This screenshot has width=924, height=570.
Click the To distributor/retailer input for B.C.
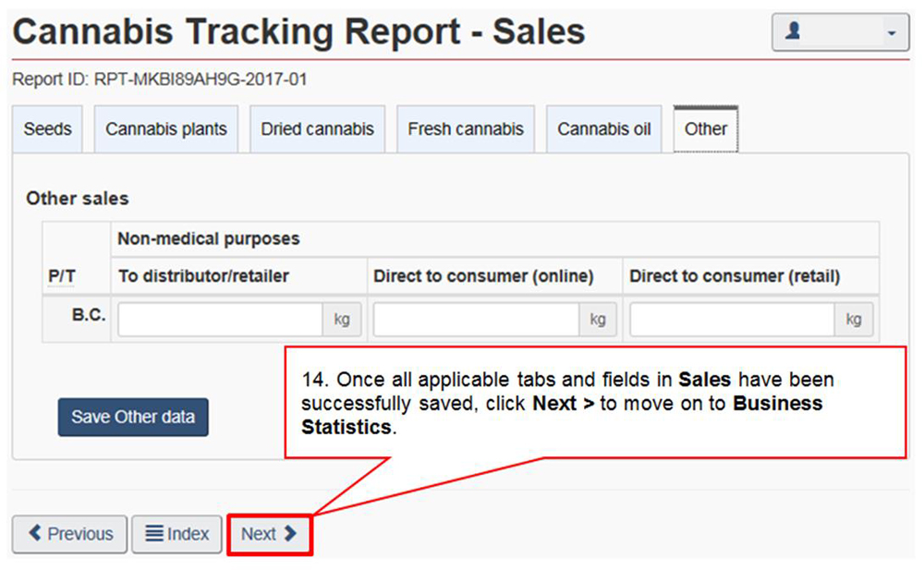coord(220,320)
